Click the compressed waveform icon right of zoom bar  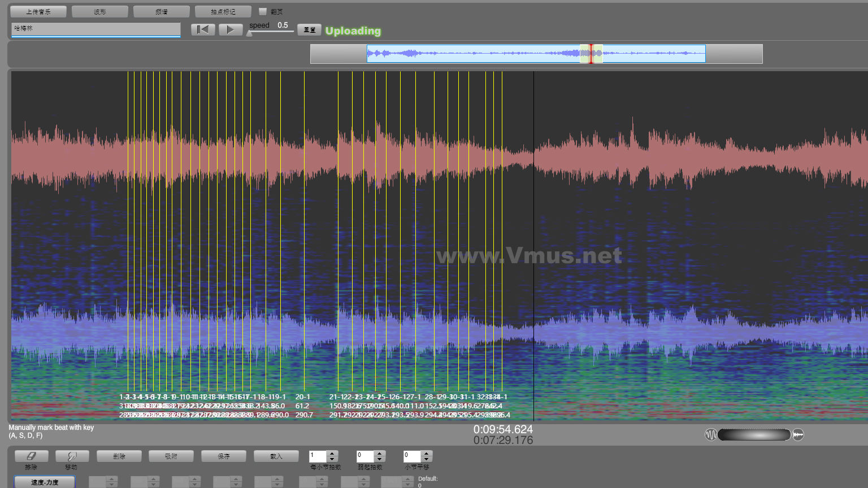(x=798, y=434)
